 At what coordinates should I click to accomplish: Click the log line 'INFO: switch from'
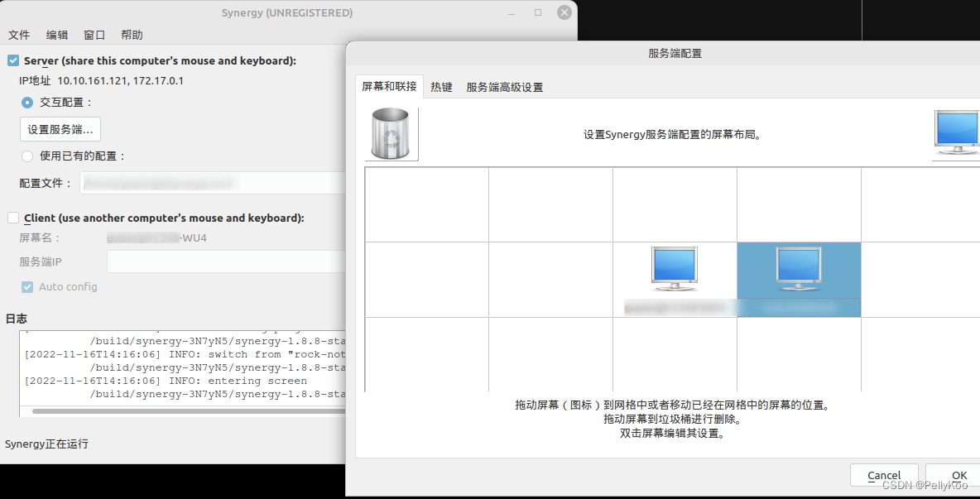coord(185,354)
